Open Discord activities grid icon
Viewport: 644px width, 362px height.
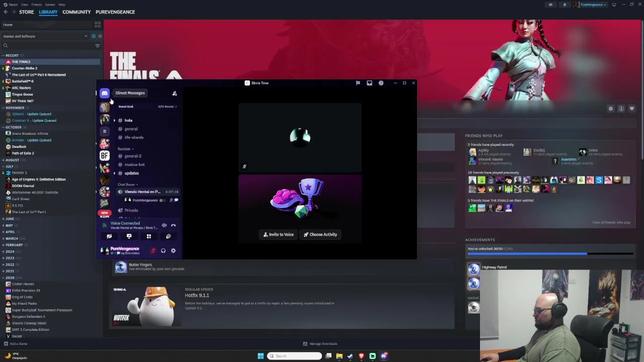[x=148, y=236]
